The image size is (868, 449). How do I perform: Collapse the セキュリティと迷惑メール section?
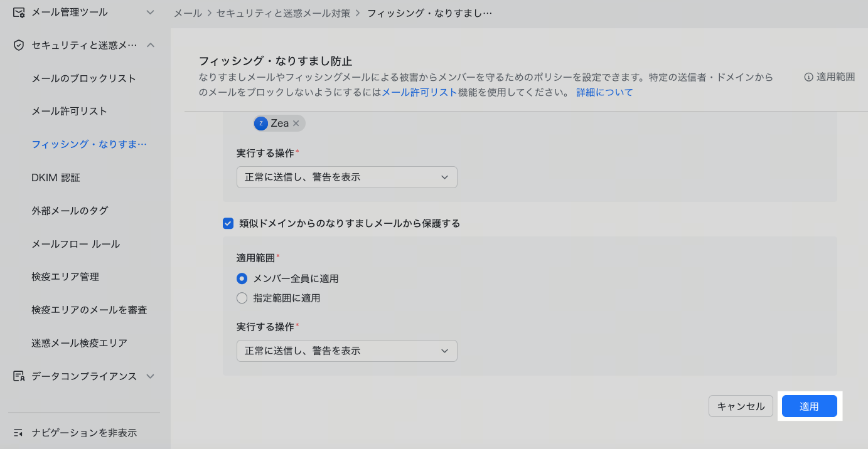[x=150, y=45]
